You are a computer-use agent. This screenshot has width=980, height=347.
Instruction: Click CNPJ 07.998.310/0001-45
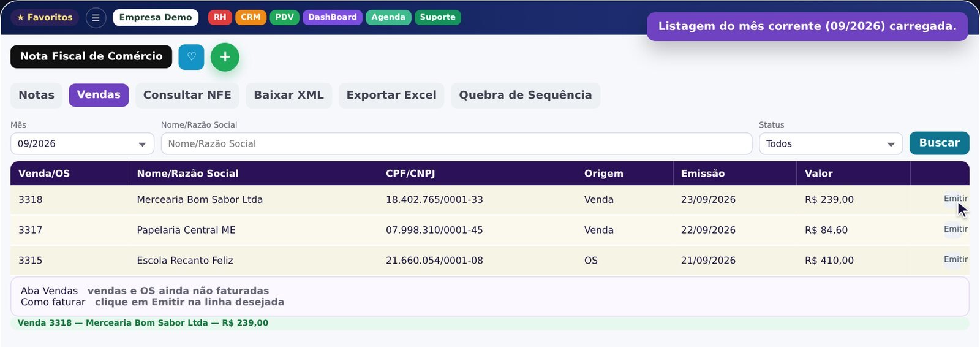434,231
